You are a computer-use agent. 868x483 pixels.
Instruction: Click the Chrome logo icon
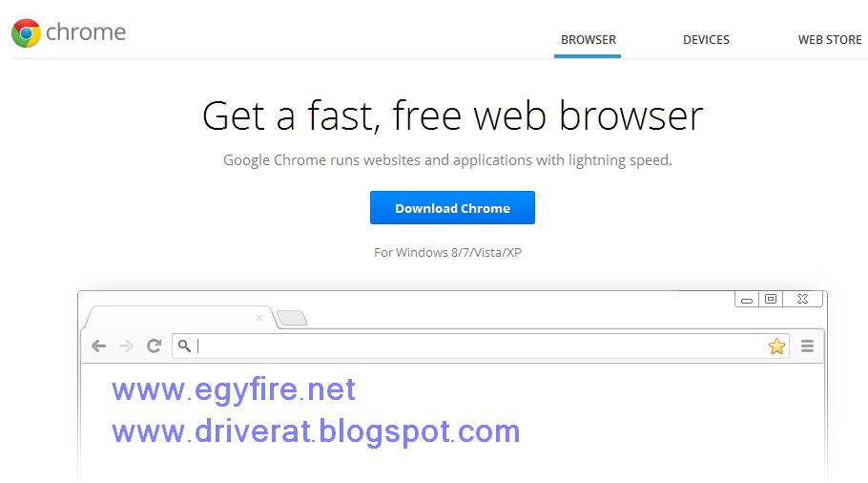[x=26, y=33]
